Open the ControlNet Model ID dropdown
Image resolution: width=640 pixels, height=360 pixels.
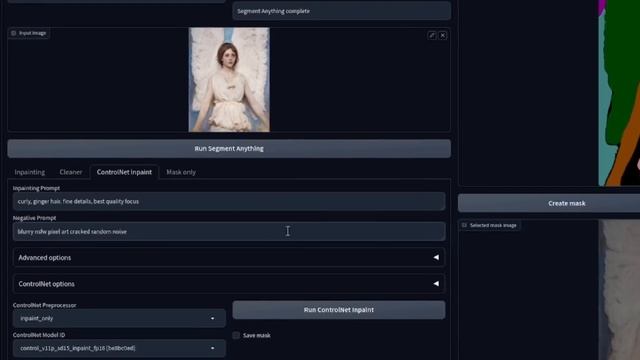click(119, 348)
